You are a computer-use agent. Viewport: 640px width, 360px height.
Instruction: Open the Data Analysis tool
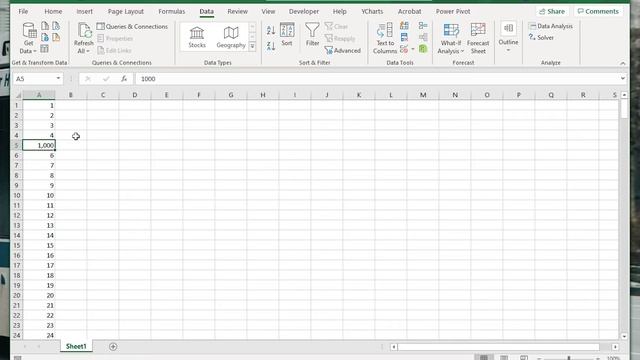(x=551, y=26)
